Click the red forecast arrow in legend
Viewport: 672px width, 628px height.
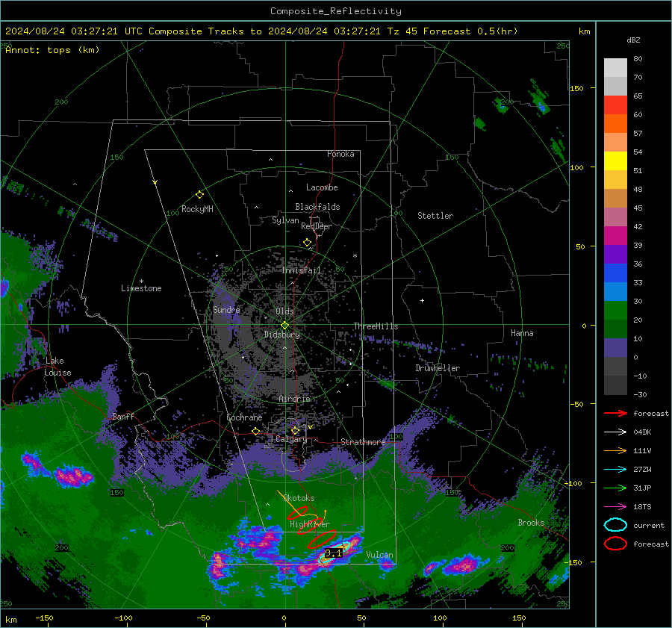pos(615,413)
